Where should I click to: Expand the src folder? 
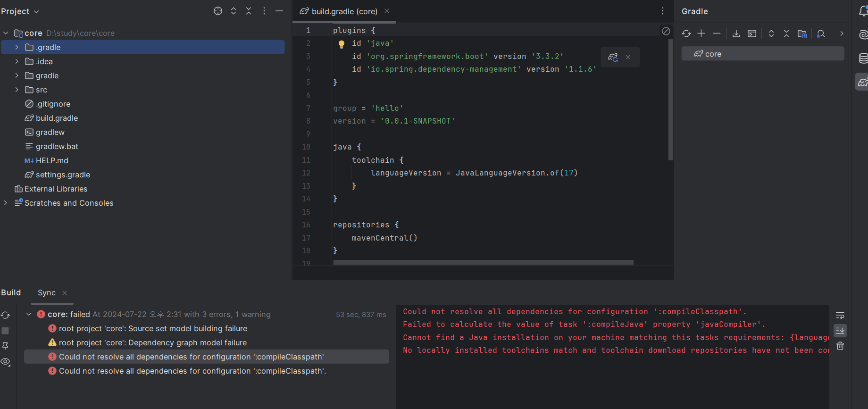click(17, 90)
